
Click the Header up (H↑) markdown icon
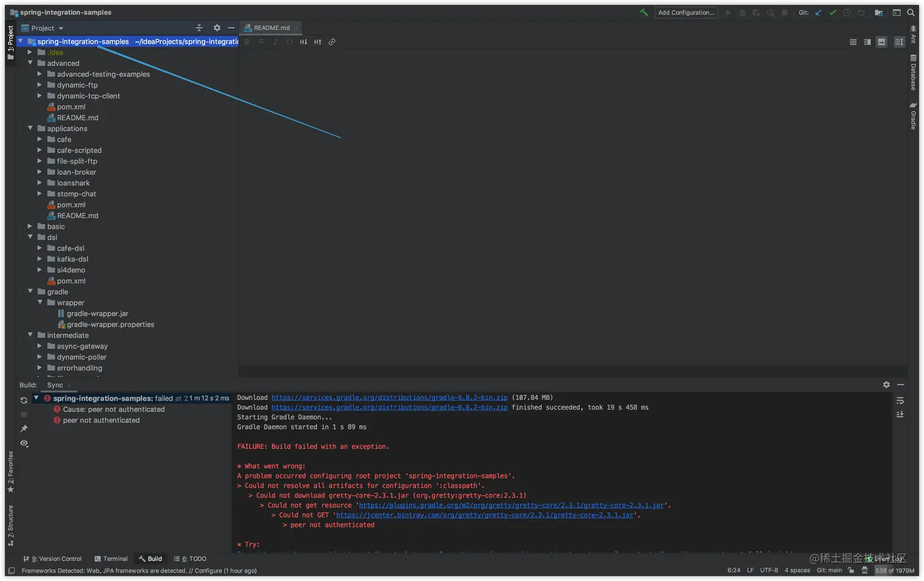tap(317, 42)
